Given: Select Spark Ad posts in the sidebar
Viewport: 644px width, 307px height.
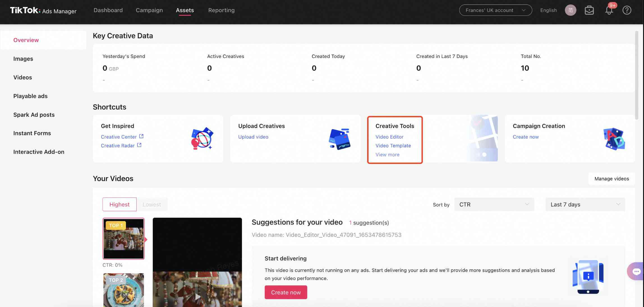Looking at the screenshot, I should (34, 115).
